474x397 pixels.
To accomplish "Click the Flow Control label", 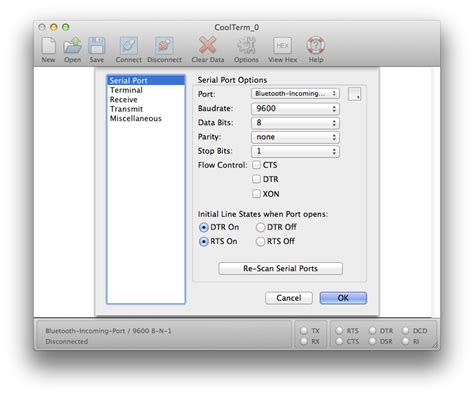I will (223, 165).
